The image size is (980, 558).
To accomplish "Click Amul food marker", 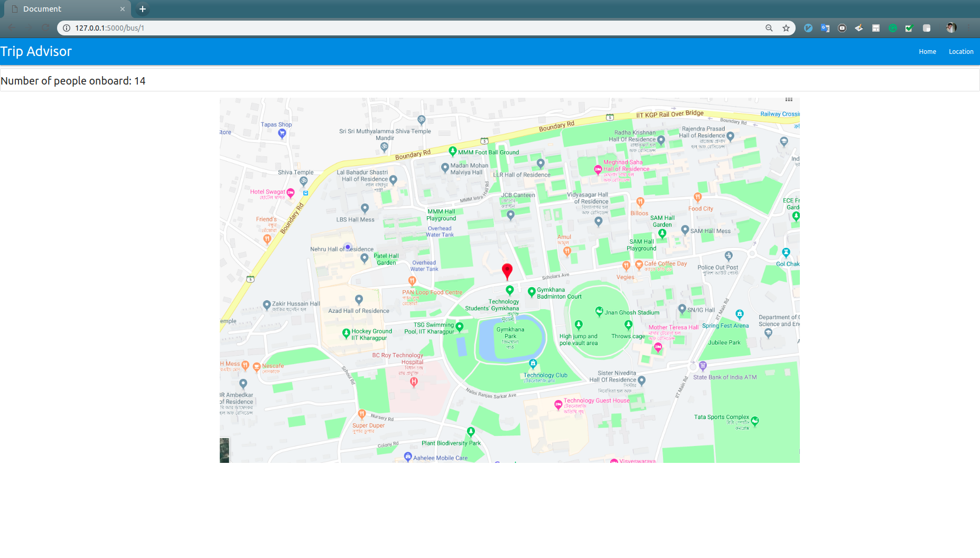I will tap(567, 251).
